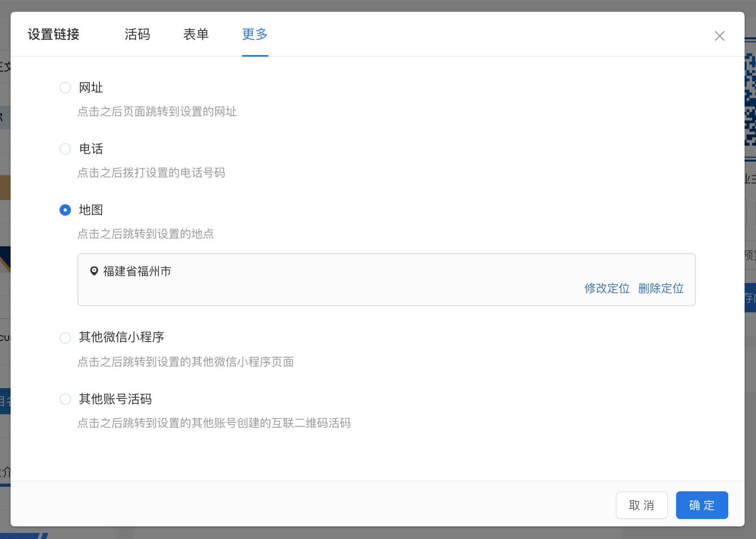Viewport: 756px width, 539px height.
Task: Switch to the 活码 tab
Action: point(137,34)
